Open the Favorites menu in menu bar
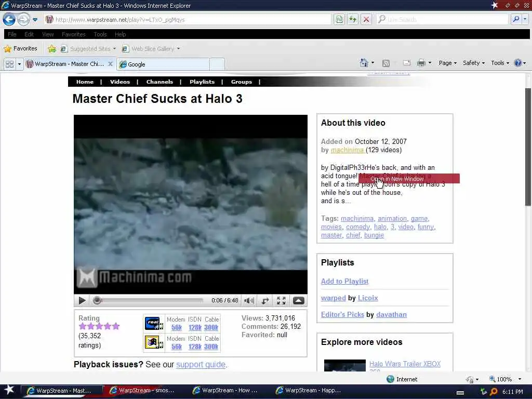The width and height of the screenshot is (532, 399). [74, 34]
